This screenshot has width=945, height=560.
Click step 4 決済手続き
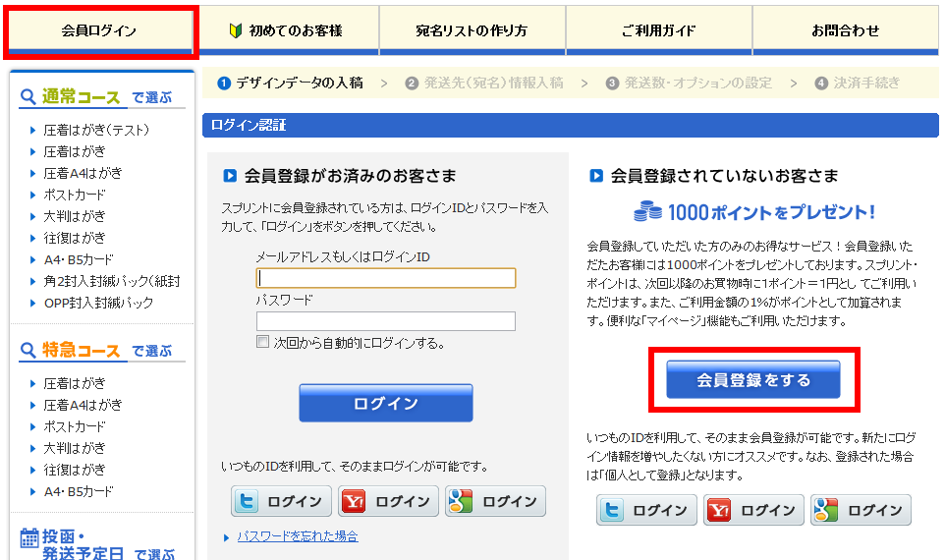click(857, 83)
